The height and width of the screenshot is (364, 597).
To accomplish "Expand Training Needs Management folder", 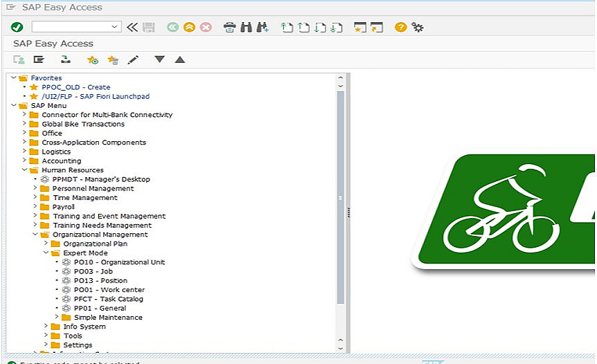I will point(35,225).
